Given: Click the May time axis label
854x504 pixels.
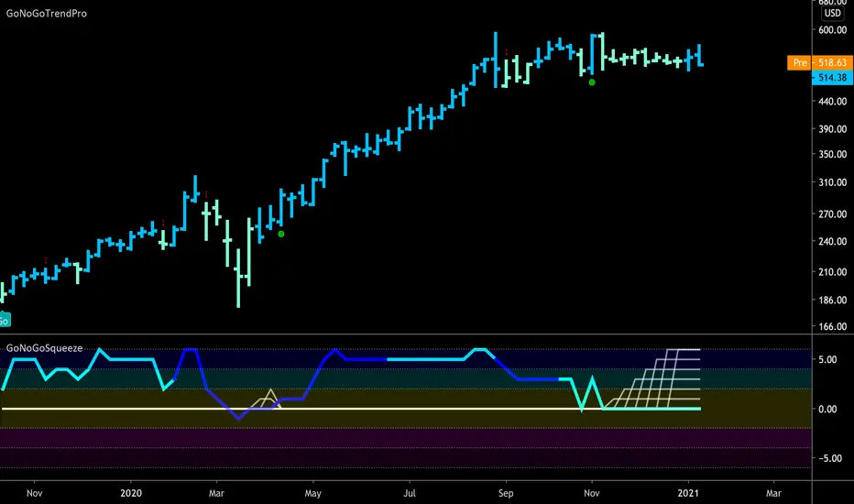Looking at the screenshot, I should coord(312,493).
